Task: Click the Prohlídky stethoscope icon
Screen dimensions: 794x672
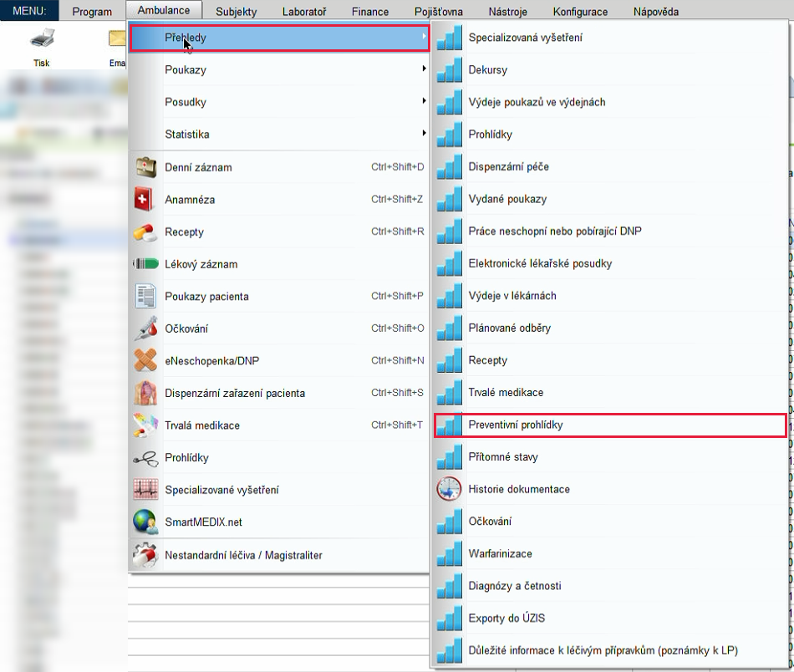Action: [145, 459]
